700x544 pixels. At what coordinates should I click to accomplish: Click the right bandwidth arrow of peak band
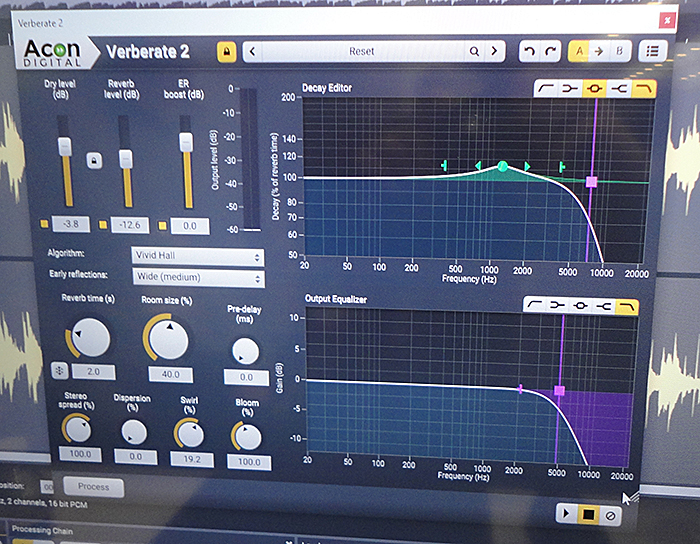(x=527, y=166)
